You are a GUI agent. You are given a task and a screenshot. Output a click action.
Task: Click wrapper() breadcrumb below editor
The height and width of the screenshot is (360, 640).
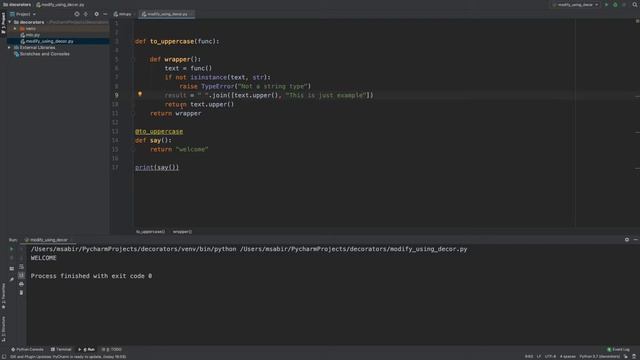click(x=182, y=231)
